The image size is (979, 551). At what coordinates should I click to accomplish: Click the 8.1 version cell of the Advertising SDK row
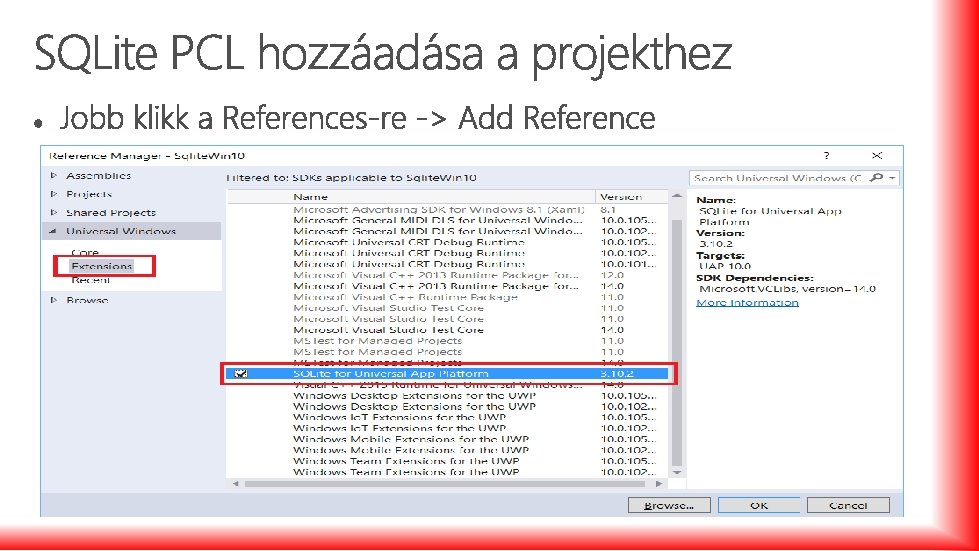click(x=608, y=210)
